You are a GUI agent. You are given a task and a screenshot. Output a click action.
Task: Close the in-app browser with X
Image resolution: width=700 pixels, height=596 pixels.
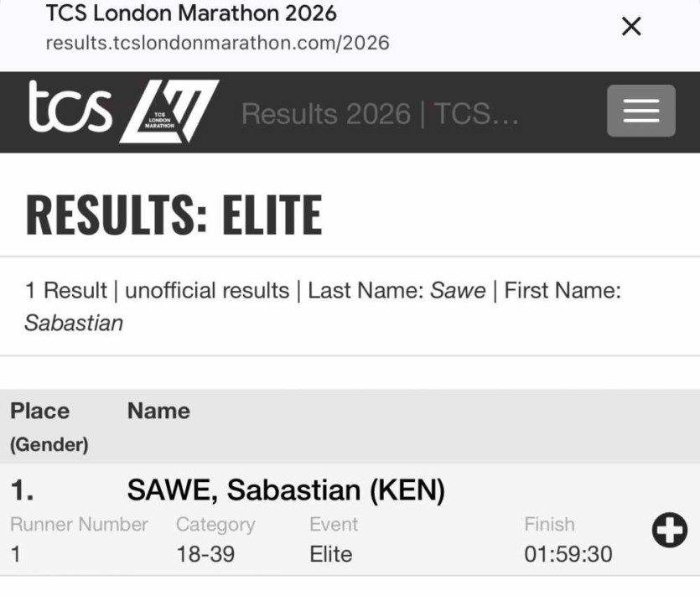(x=631, y=27)
